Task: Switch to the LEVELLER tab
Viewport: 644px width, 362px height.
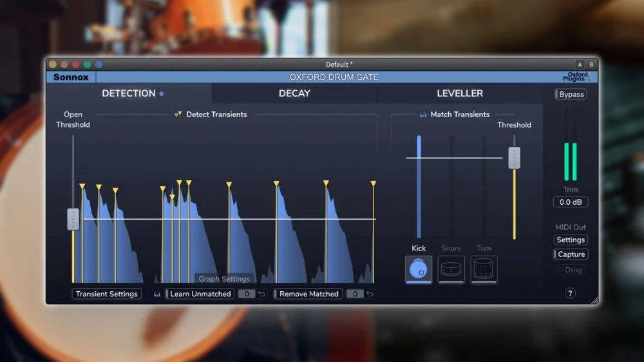Action: coord(460,93)
